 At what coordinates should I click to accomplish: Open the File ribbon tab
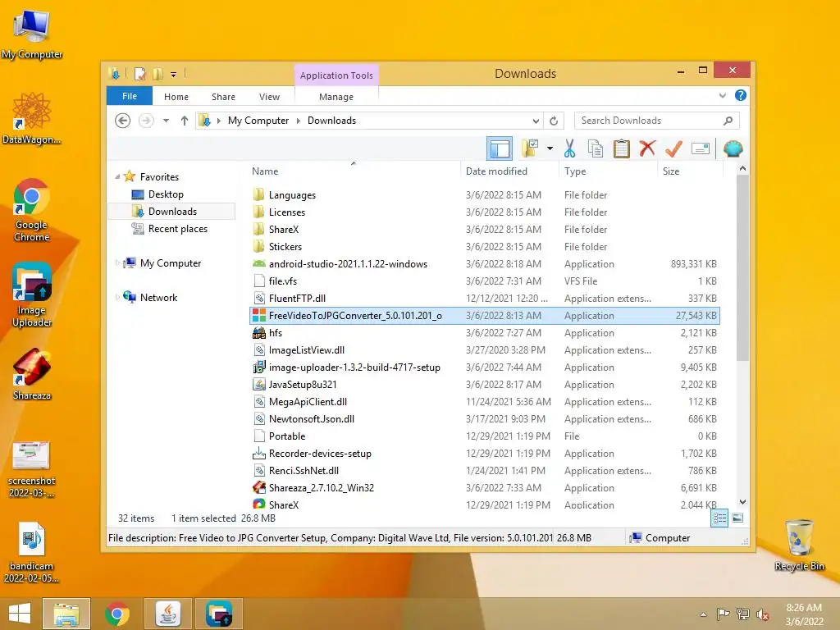tap(130, 96)
